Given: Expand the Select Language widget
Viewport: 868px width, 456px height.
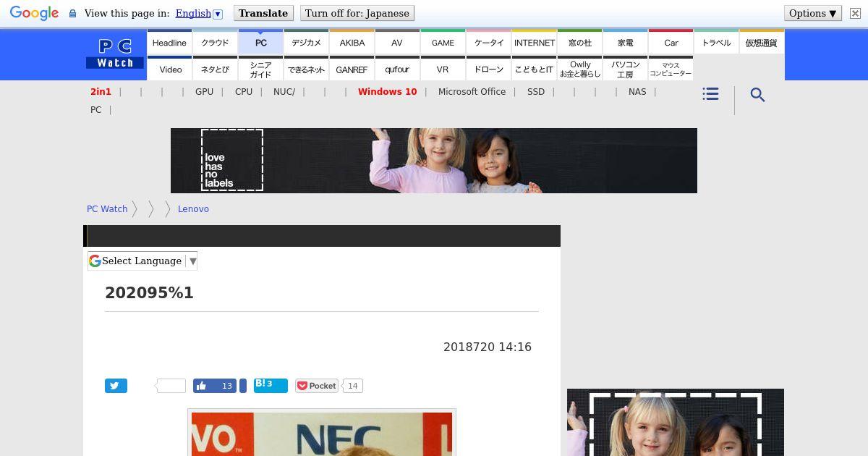Looking at the screenshot, I should pyautogui.click(x=142, y=261).
